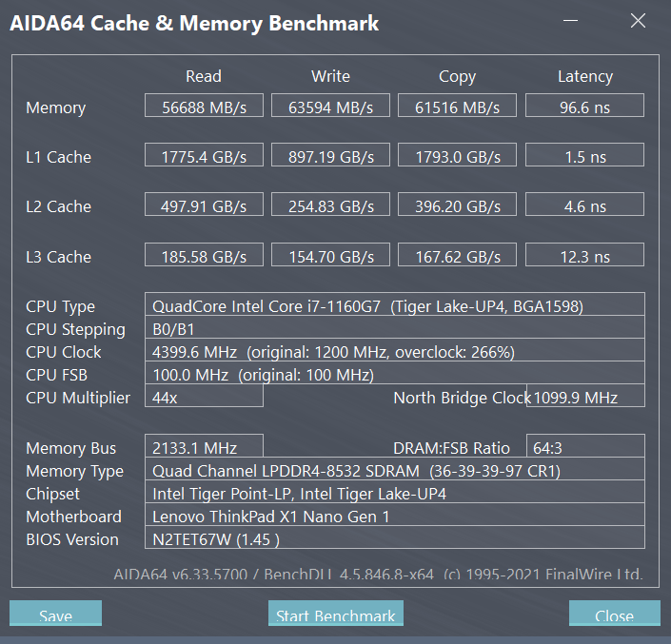Screen dimensions: 671x644
Task: Select the North Bridge Clock value
Action: point(585,396)
